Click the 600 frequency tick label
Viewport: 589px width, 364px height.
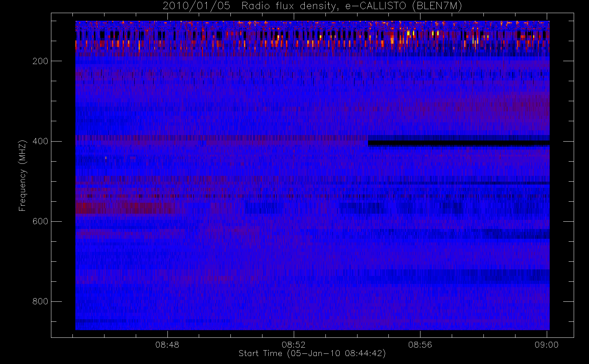(x=40, y=221)
